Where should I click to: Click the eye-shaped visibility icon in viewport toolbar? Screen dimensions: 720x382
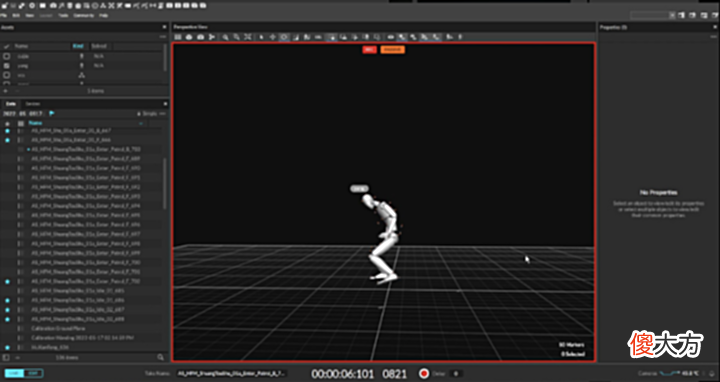click(391, 37)
